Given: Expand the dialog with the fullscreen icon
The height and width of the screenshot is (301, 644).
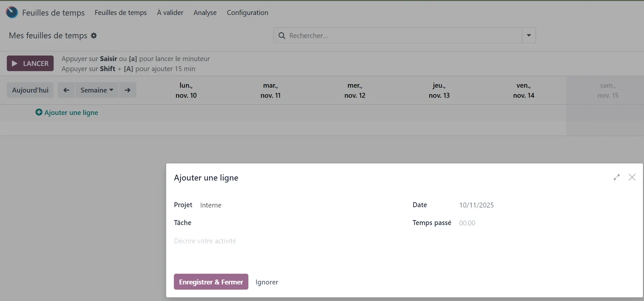Looking at the screenshot, I should tap(616, 177).
